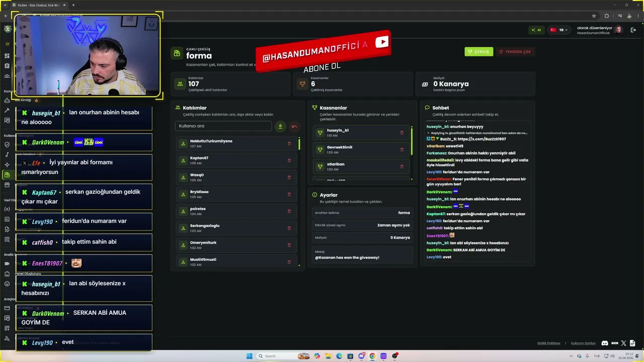644x362 pixels.
Task: Remove Serkangazioglu from participants
Action: [289, 228]
